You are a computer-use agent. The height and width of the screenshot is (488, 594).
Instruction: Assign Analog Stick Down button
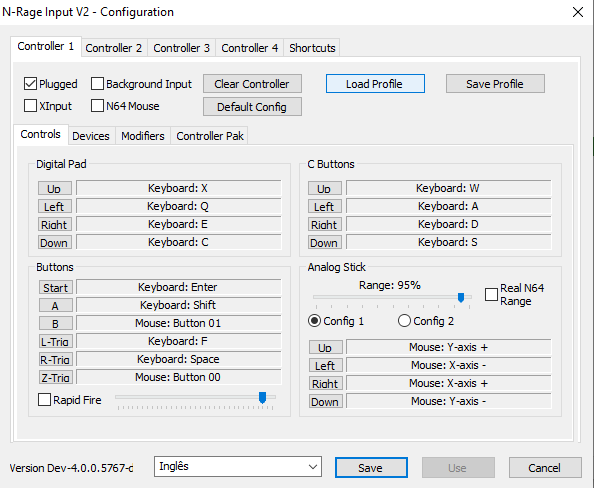[x=326, y=401]
